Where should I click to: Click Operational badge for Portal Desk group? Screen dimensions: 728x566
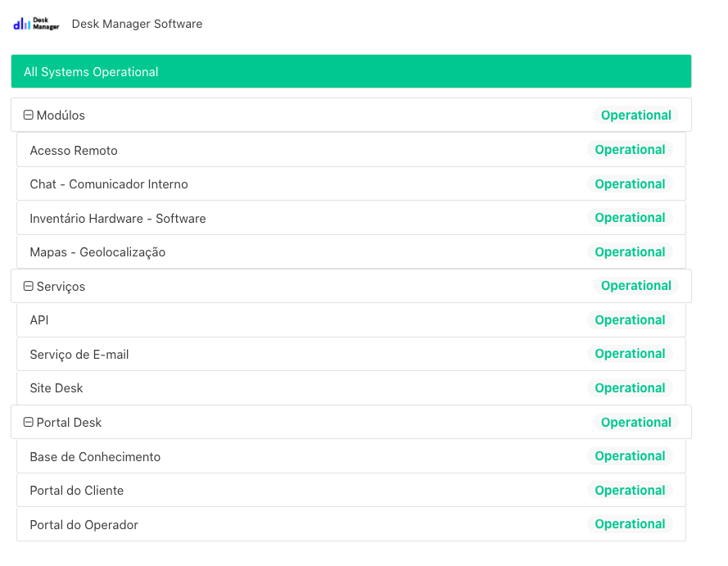[x=636, y=422]
